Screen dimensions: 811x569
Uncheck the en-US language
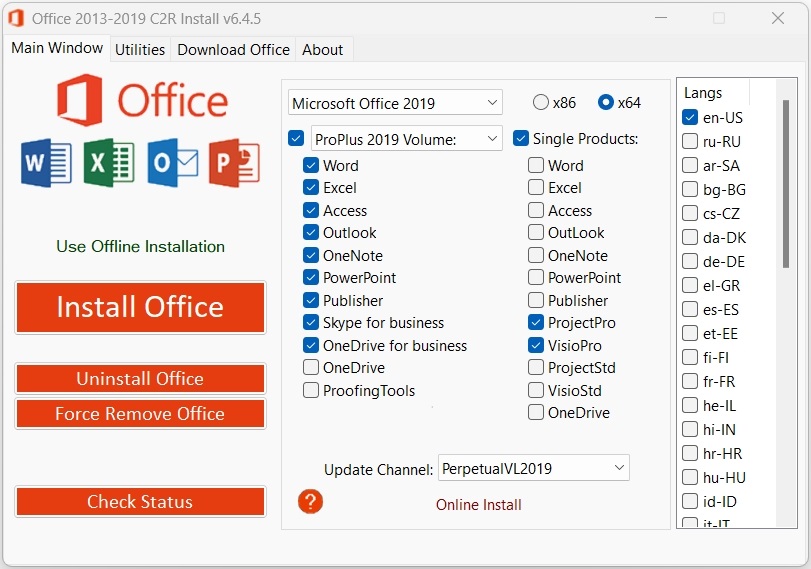click(690, 117)
